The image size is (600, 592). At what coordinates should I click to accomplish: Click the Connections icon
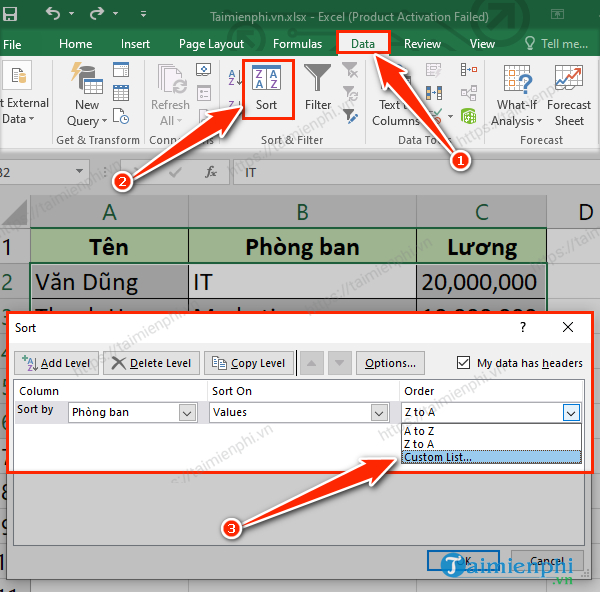[x=204, y=70]
